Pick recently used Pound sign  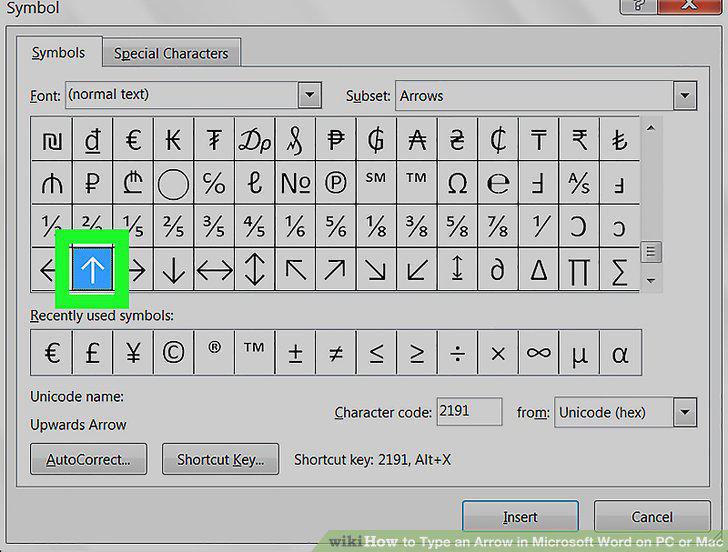click(x=92, y=353)
